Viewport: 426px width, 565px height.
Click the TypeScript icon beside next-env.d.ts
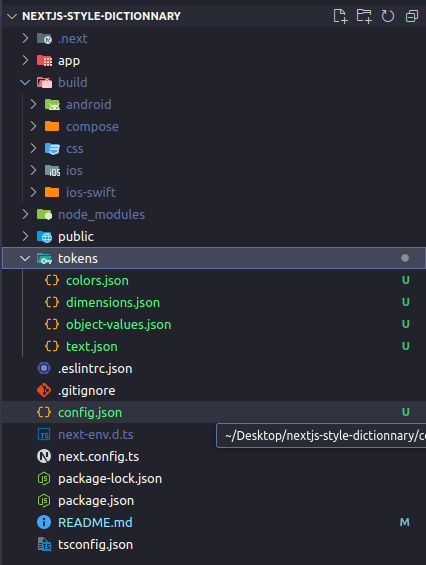click(44, 435)
